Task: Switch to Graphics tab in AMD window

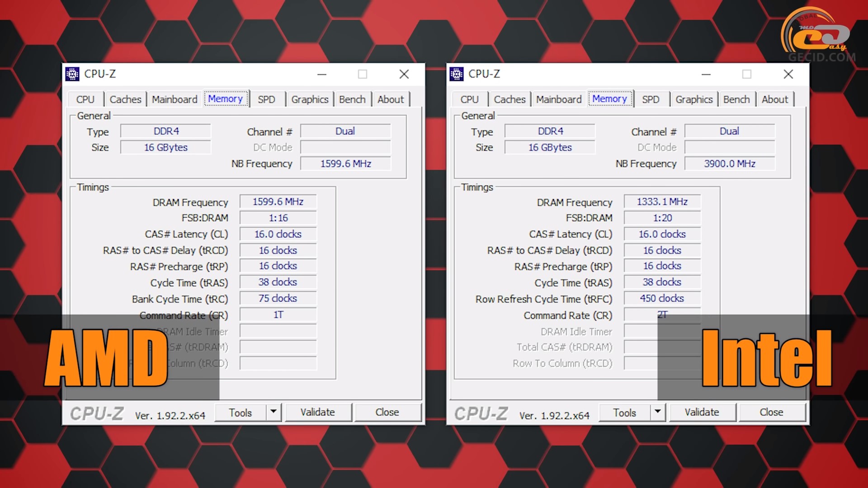Action: click(x=310, y=99)
